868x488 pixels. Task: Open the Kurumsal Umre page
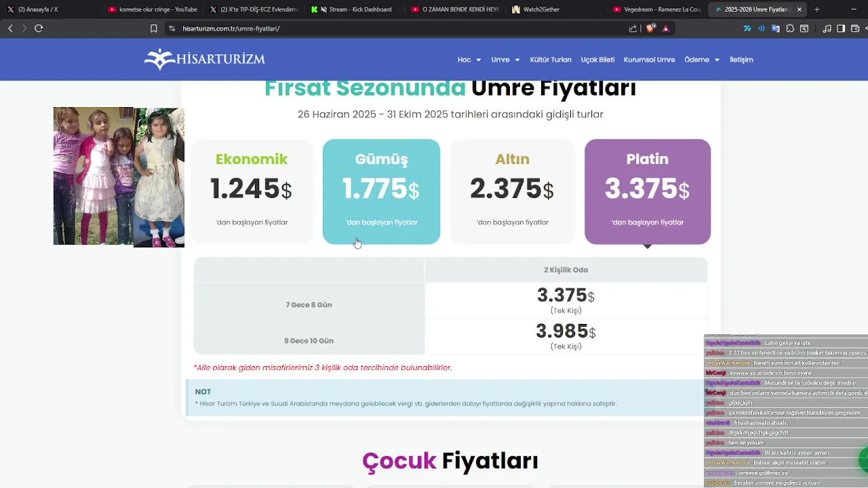click(x=649, y=60)
